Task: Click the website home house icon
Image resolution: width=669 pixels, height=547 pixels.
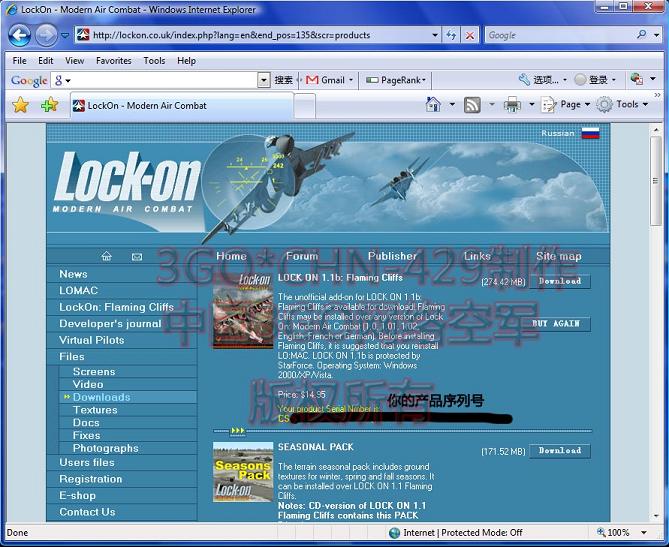Action: (x=106, y=256)
